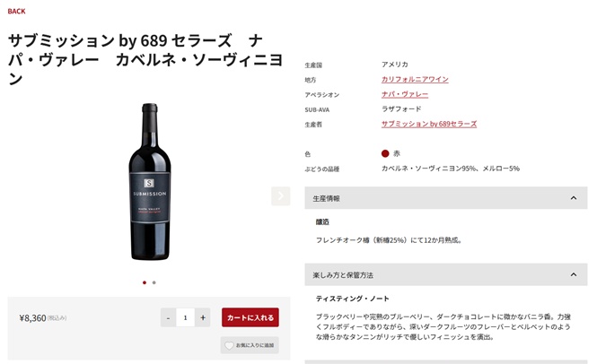Select the first image carousel dot

(145, 282)
